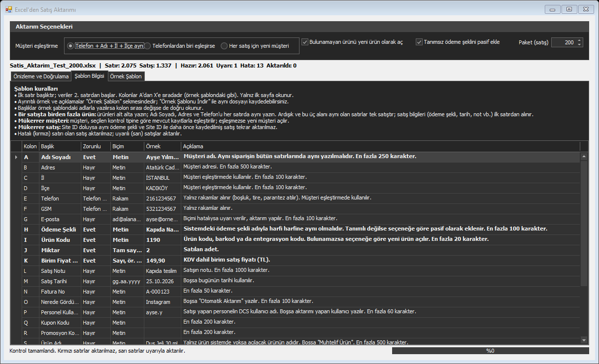Select the '149,90' example price cell

click(162, 261)
